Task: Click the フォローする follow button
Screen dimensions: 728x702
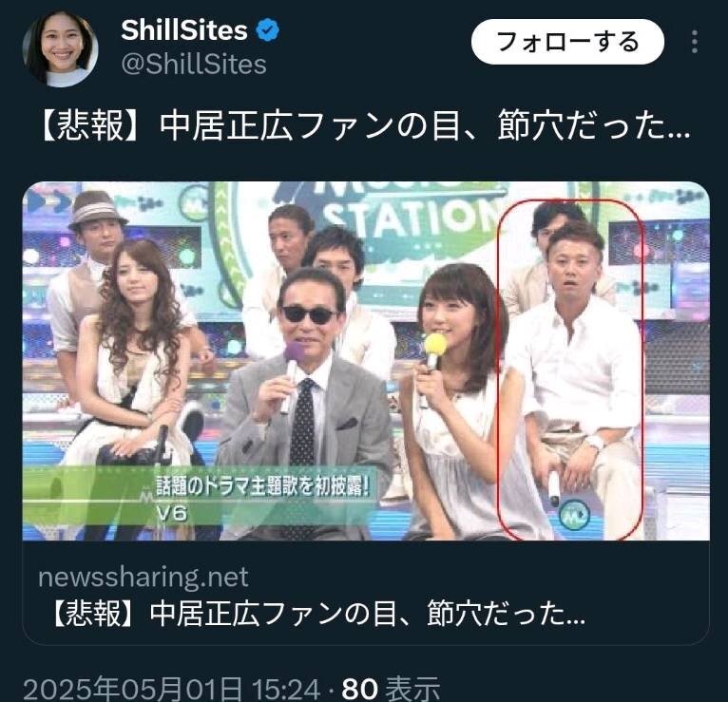Action: pos(567,42)
